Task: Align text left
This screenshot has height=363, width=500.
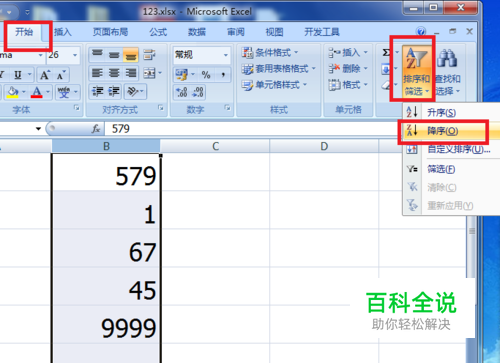Action: coord(97,73)
